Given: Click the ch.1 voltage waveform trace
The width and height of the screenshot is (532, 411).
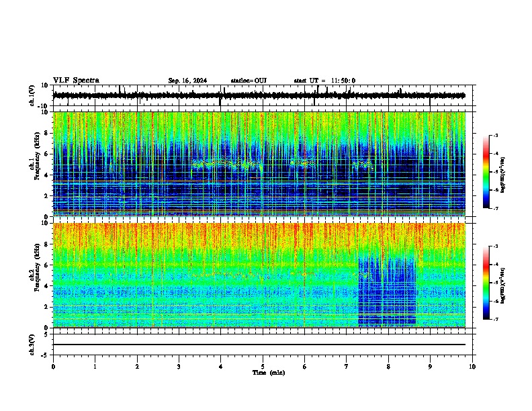Looking at the screenshot, I should pyautogui.click(x=259, y=95).
